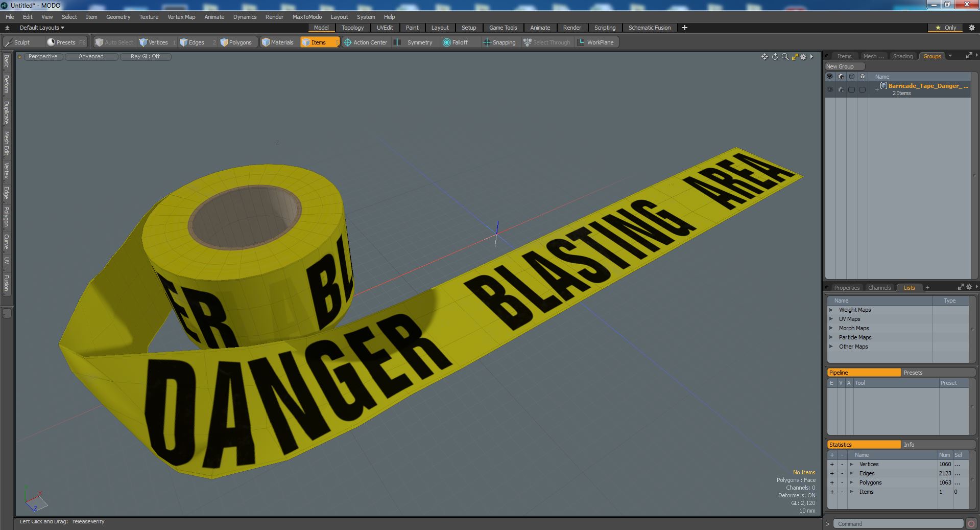Image resolution: width=980 pixels, height=530 pixels.
Task: Click the layout settings gear at top right
Action: 971,28
